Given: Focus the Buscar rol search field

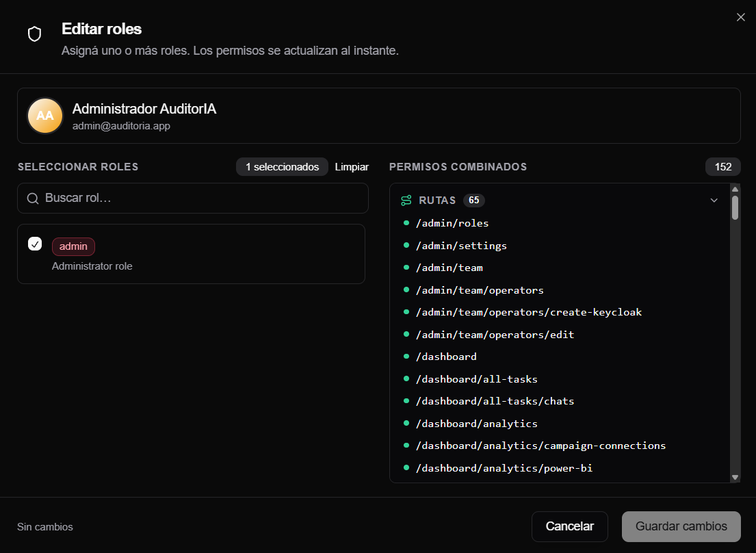Looking at the screenshot, I should [x=193, y=198].
